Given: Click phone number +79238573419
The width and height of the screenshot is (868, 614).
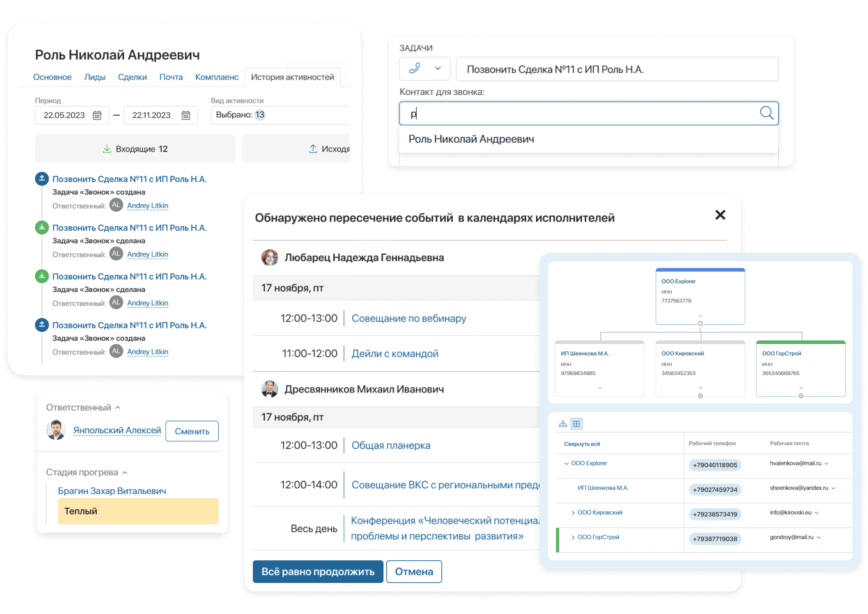Looking at the screenshot, I should click(x=714, y=514).
